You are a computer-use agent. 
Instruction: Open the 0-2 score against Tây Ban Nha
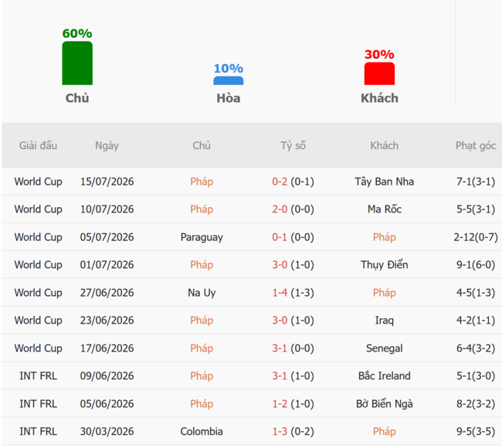280,182
